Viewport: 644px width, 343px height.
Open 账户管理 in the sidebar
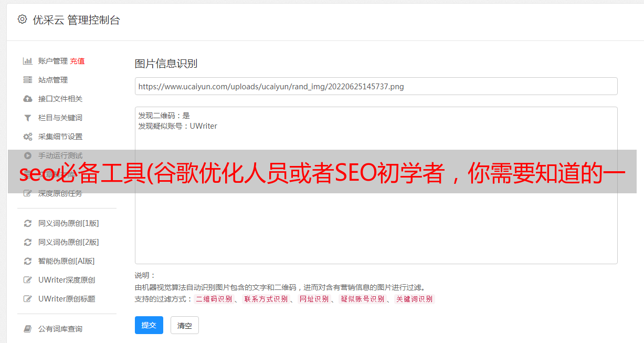(52, 61)
